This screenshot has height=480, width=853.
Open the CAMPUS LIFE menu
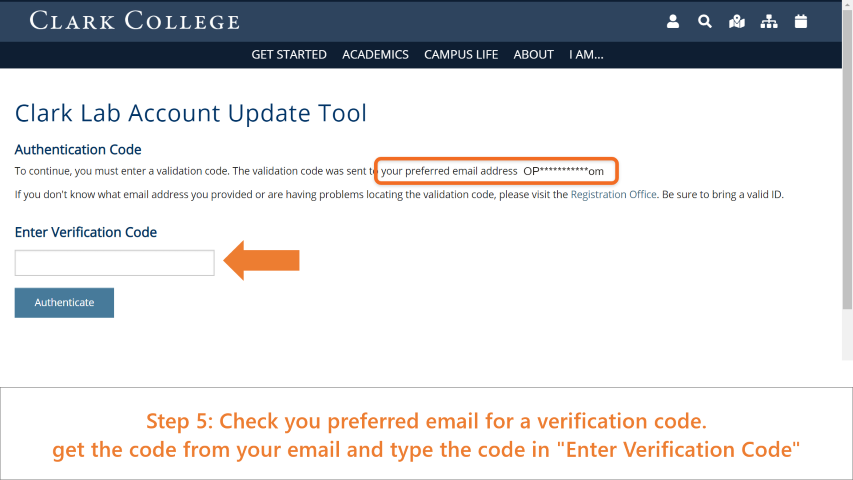(x=461, y=54)
